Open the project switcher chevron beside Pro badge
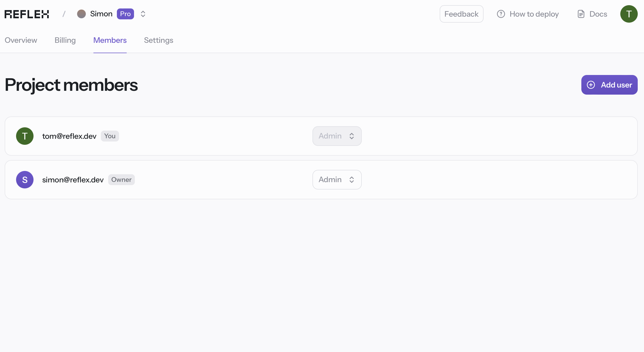The width and height of the screenshot is (644, 352). (x=143, y=14)
